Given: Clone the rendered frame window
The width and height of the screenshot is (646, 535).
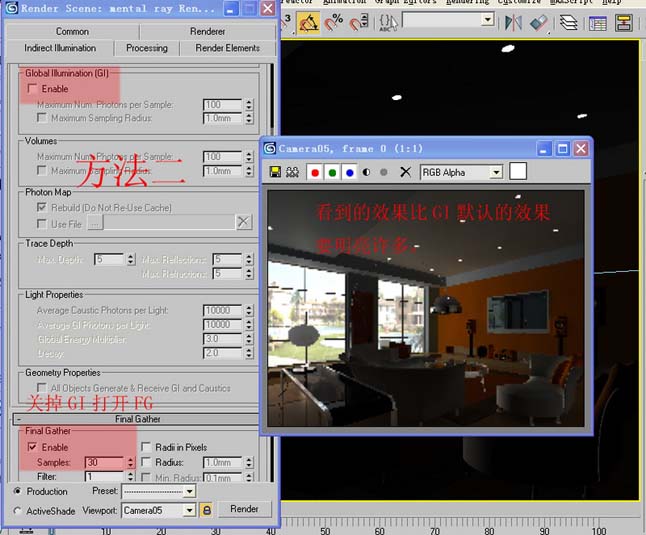Looking at the screenshot, I should 292,172.
